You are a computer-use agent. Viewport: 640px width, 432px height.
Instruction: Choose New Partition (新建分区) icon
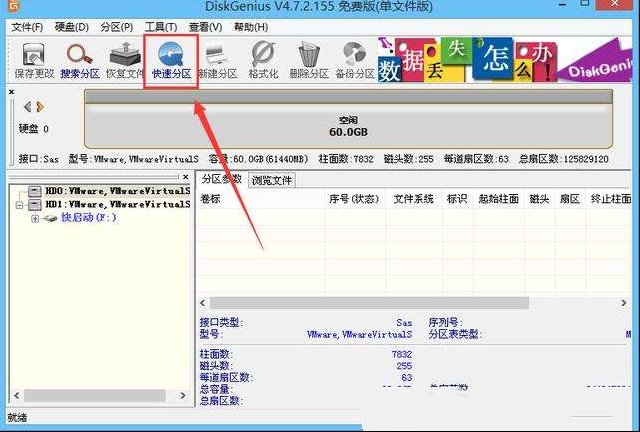pos(218,61)
